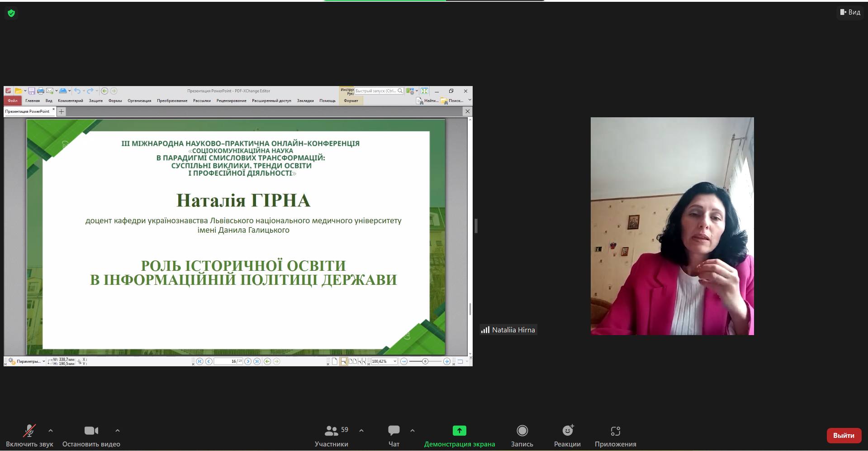Viewport: 868px width, 451px height.
Task: Select continuous page layout icon
Action: 344,361
